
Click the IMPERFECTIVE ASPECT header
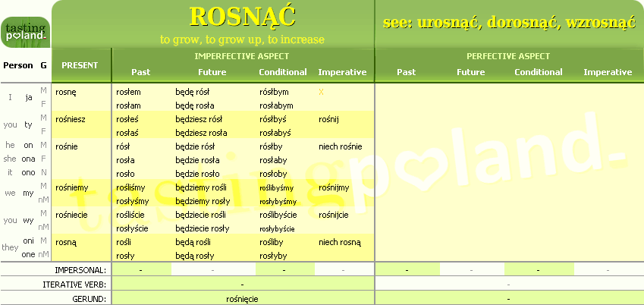click(x=242, y=56)
